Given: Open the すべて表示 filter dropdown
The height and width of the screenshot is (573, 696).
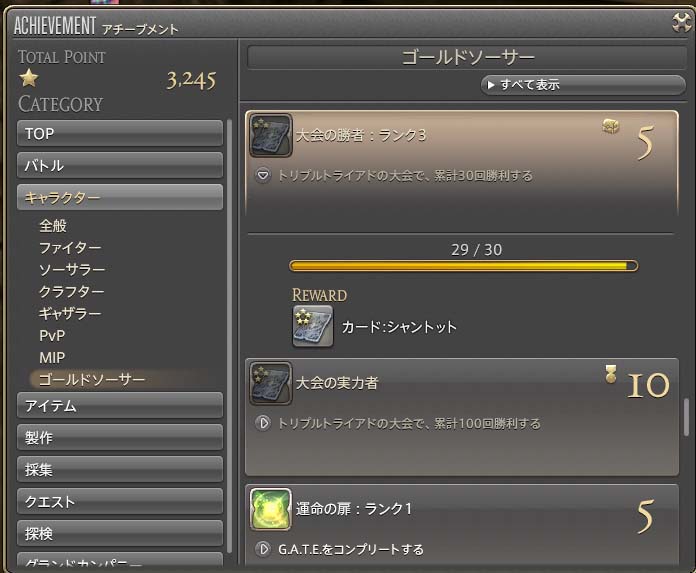Looking at the screenshot, I should point(583,84).
